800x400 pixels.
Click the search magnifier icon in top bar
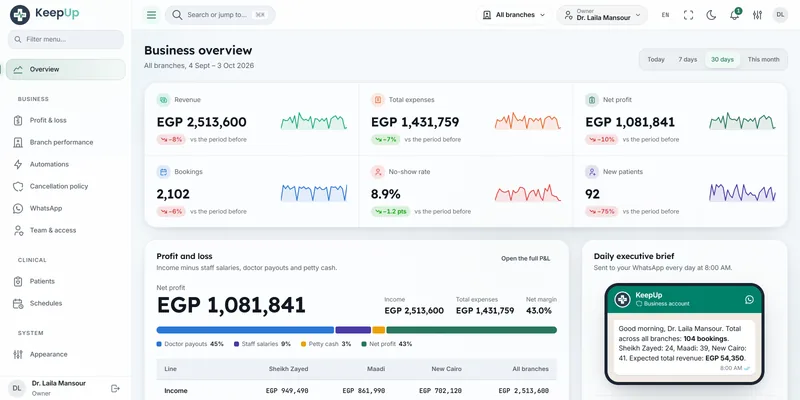[177, 15]
